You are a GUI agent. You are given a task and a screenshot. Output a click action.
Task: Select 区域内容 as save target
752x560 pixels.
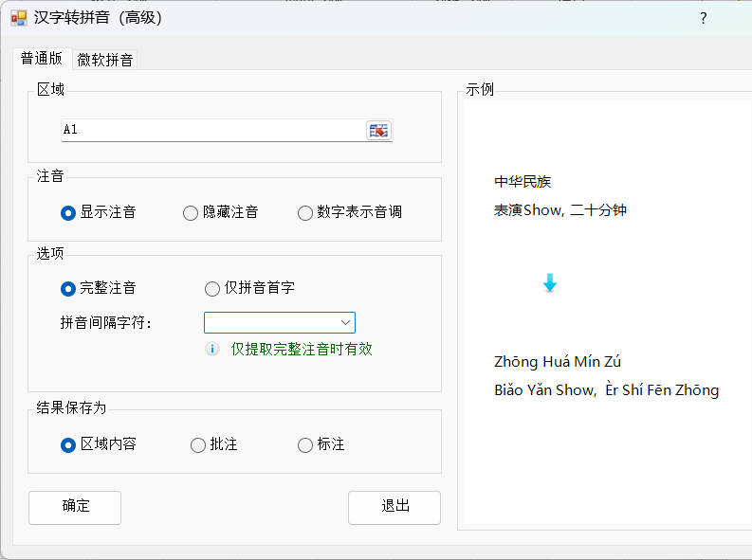point(68,444)
